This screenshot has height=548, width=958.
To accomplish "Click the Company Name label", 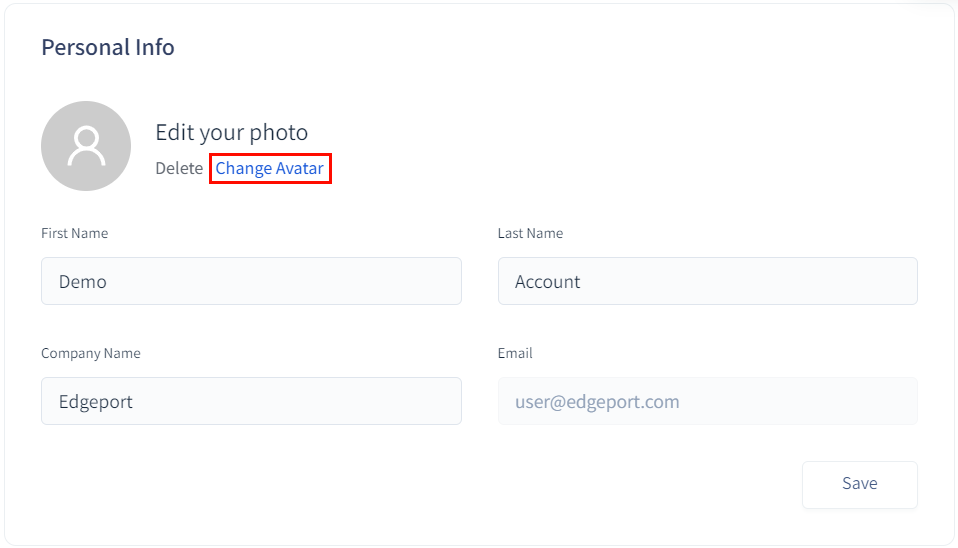I will [90, 353].
